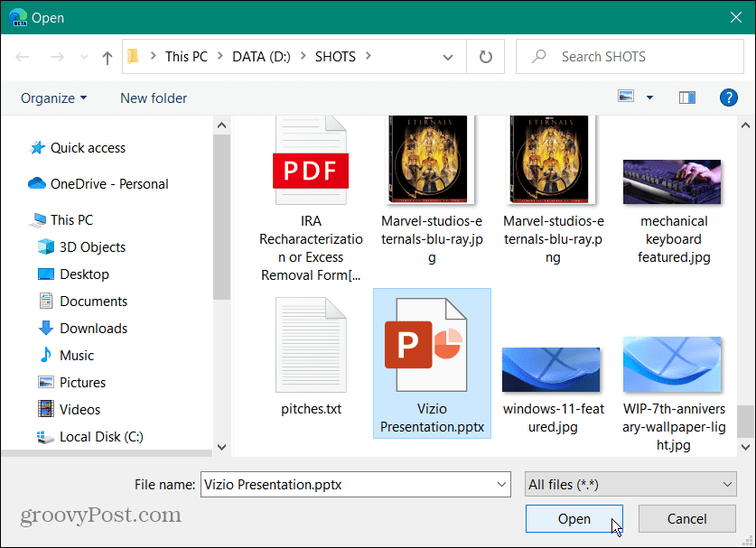756x548 pixels.
Task: Click the forward navigation arrow
Action: tap(54, 56)
